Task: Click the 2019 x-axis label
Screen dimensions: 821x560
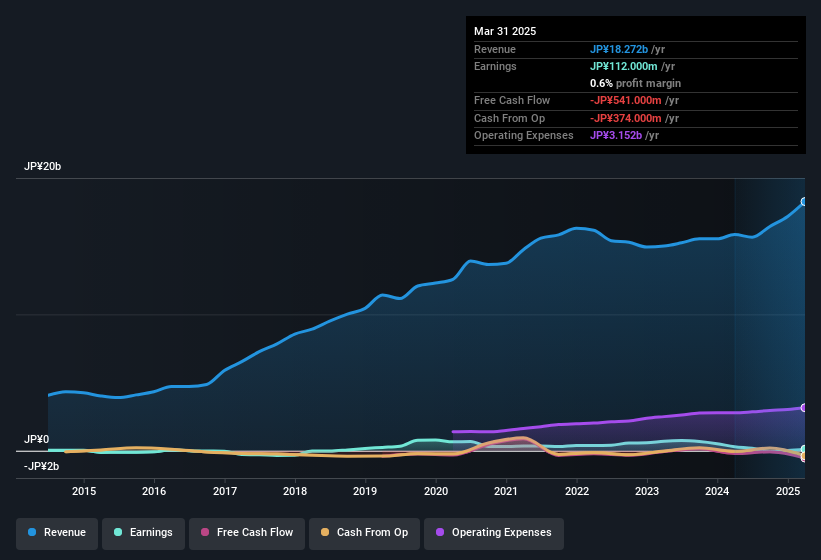Action: click(365, 491)
